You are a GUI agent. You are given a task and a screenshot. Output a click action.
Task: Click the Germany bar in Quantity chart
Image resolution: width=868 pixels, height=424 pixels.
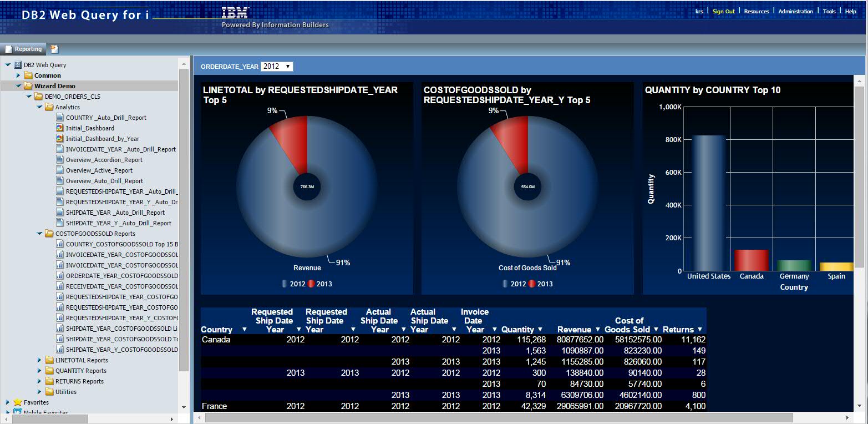(794, 266)
